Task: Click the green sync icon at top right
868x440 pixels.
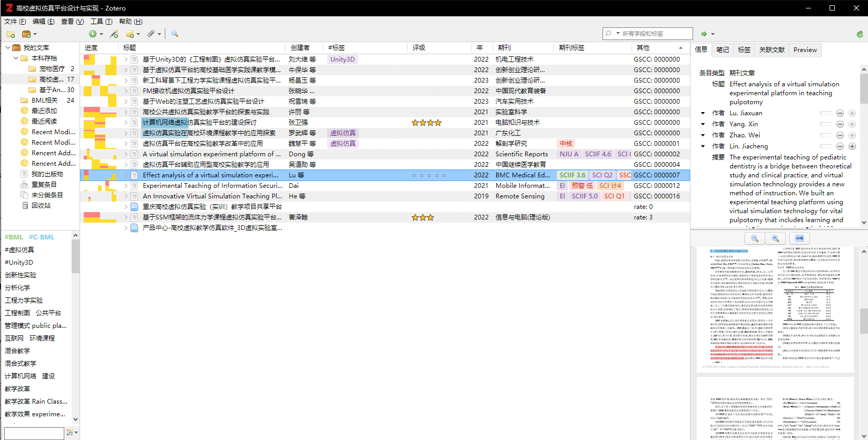Action: [860, 34]
